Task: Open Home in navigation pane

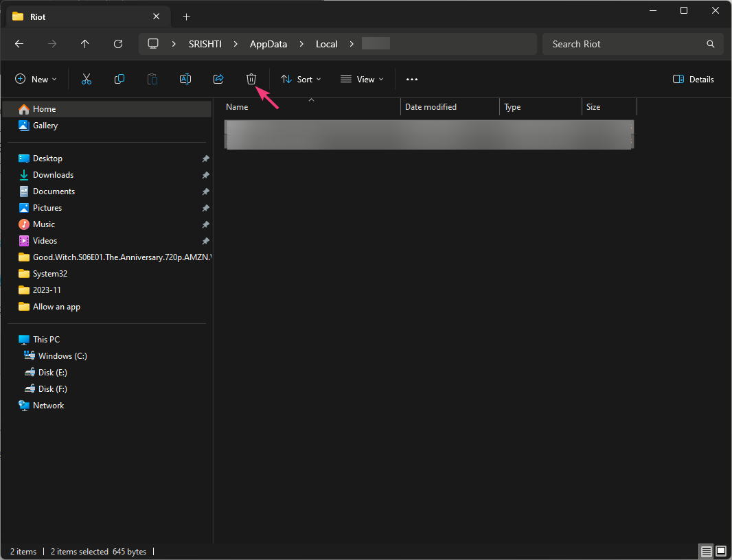Action: point(107,109)
